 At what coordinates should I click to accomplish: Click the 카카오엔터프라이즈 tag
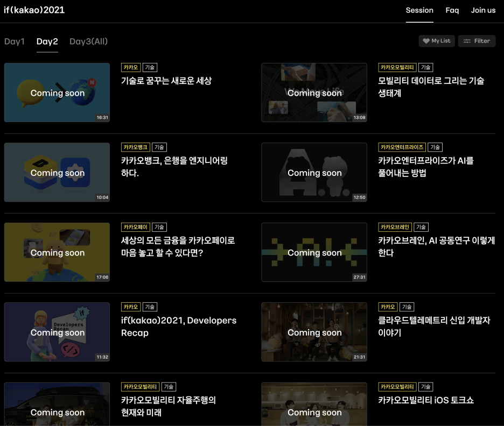pyautogui.click(x=402, y=147)
